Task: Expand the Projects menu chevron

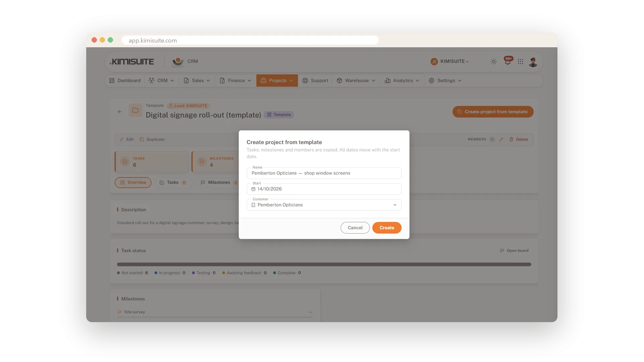Action: pos(291,81)
